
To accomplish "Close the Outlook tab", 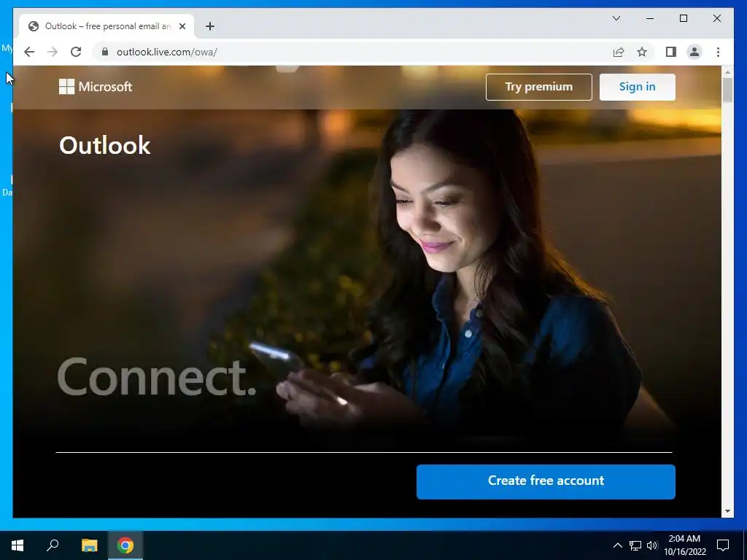I will point(182,26).
